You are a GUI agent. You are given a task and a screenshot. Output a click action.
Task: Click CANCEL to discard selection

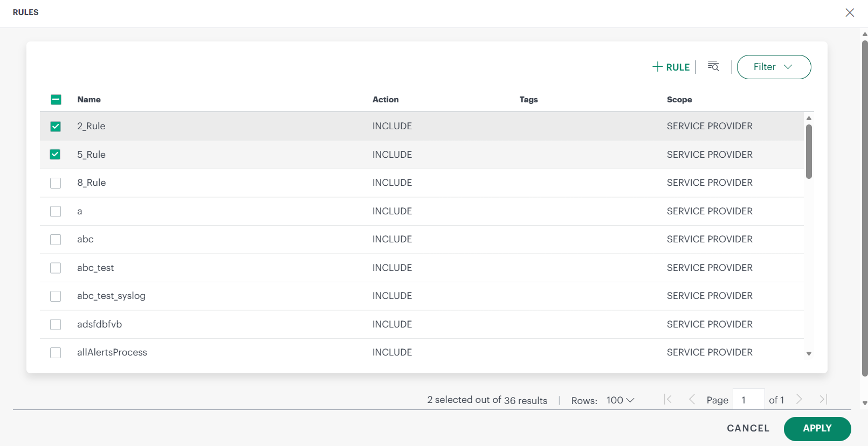748,428
